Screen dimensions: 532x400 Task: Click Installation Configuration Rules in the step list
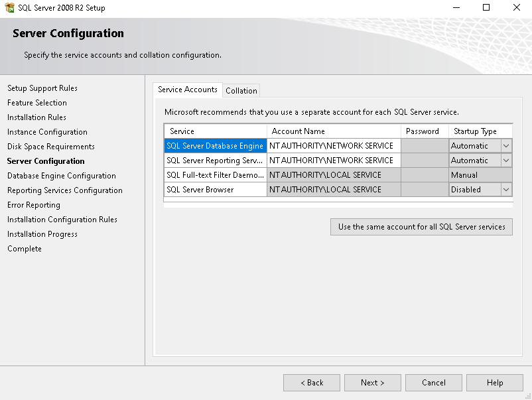[62, 220]
